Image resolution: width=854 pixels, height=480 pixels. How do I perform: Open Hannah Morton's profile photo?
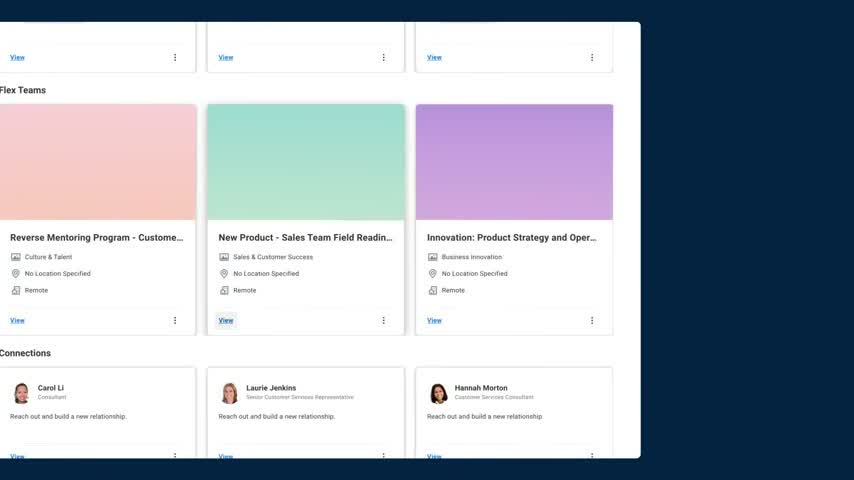pyautogui.click(x=438, y=393)
